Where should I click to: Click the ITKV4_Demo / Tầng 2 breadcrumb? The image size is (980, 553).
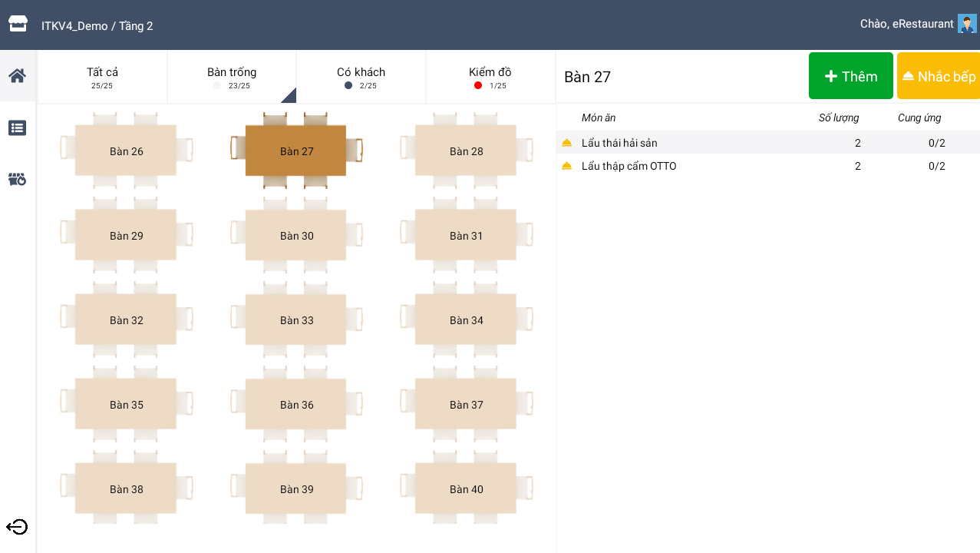coord(97,26)
